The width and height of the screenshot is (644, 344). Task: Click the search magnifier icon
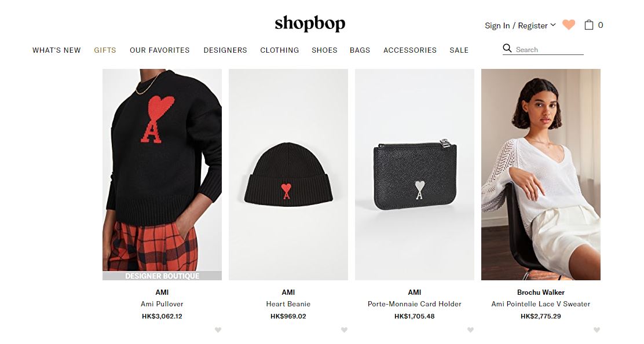[507, 49]
